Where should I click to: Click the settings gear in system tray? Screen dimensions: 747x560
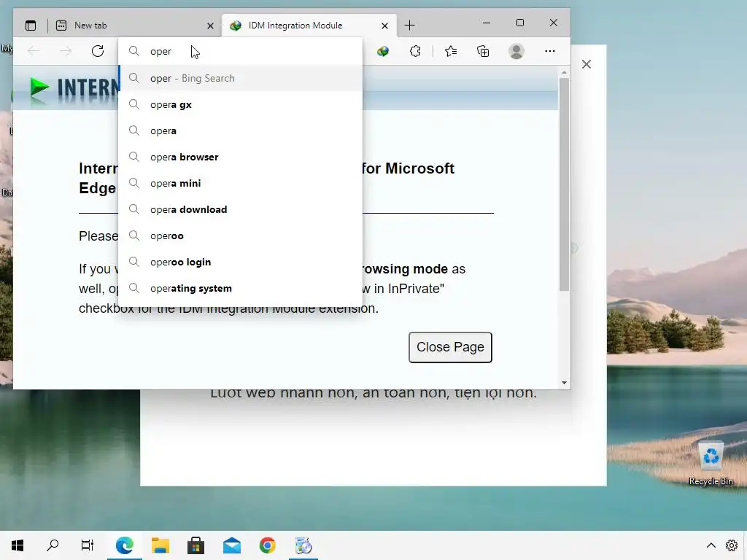click(x=732, y=545)
